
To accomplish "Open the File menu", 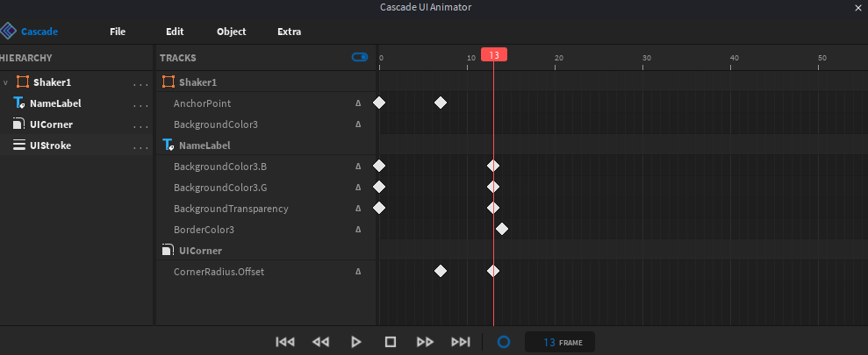I will tap(118, 32).
